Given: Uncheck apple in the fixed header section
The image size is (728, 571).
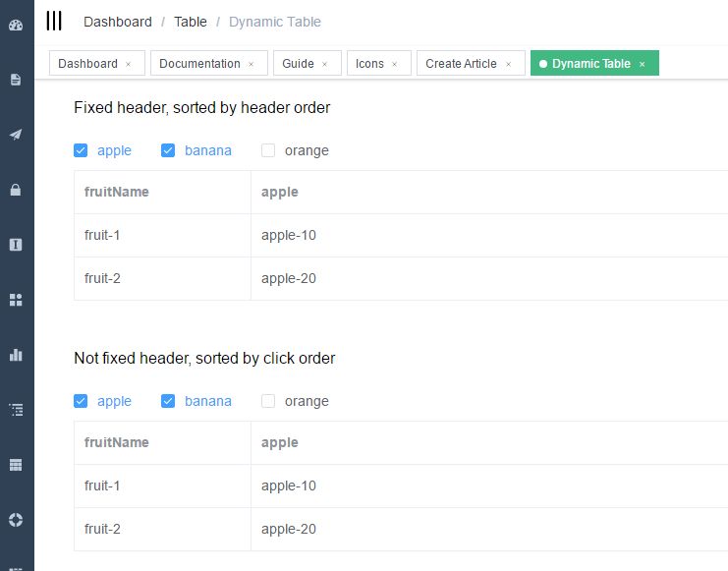Looking at the screenshot, I should [x=81, y=150].
